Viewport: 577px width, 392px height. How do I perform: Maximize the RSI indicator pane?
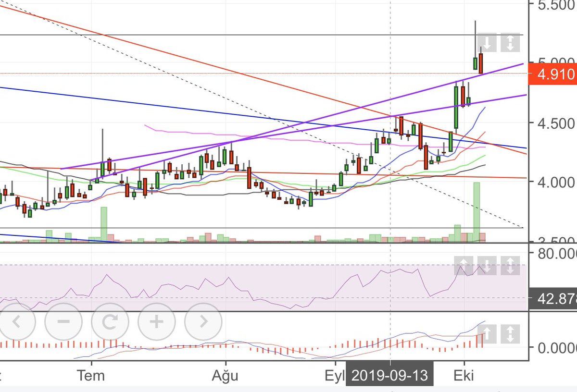coord(510,265)
